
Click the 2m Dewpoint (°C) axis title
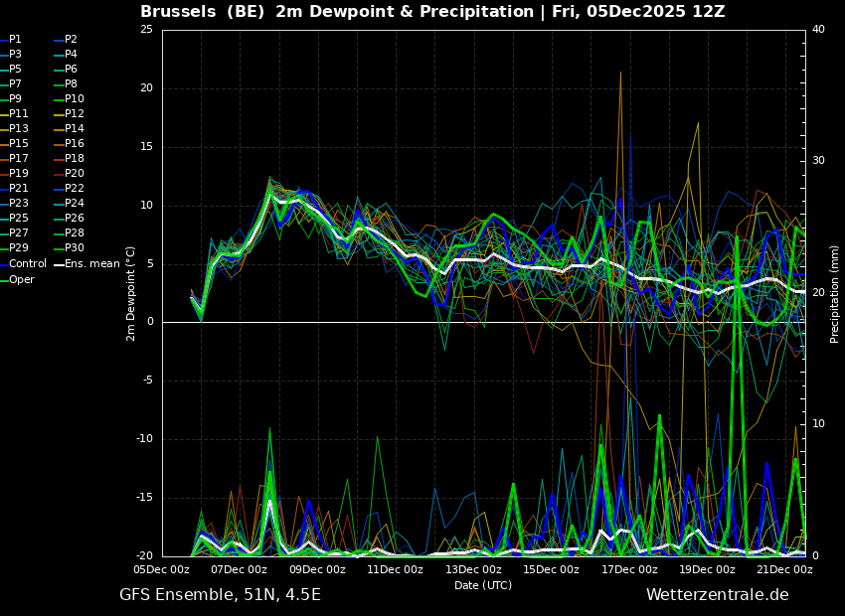click(131, 293)
